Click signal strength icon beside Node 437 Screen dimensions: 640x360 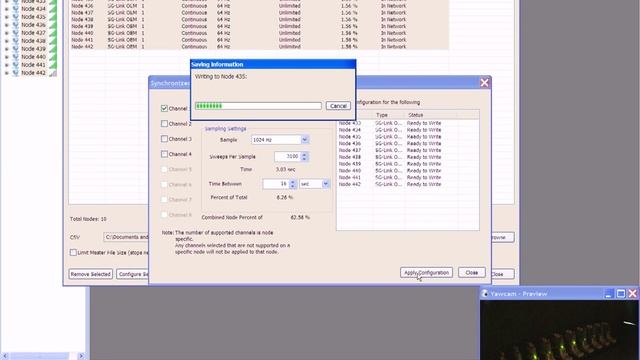(53, 33)
